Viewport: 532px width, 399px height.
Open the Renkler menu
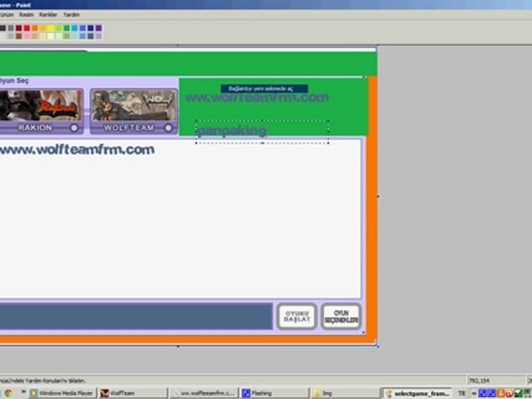(48, 14)
